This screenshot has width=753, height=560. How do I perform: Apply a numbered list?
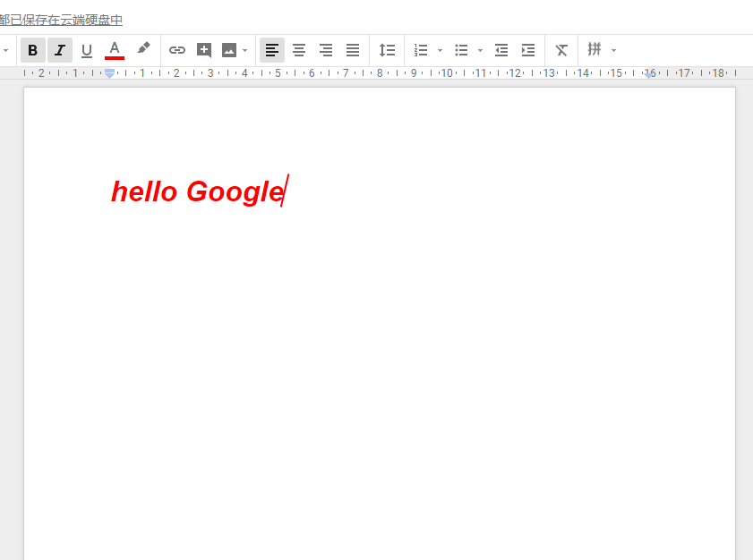[421, 50]
